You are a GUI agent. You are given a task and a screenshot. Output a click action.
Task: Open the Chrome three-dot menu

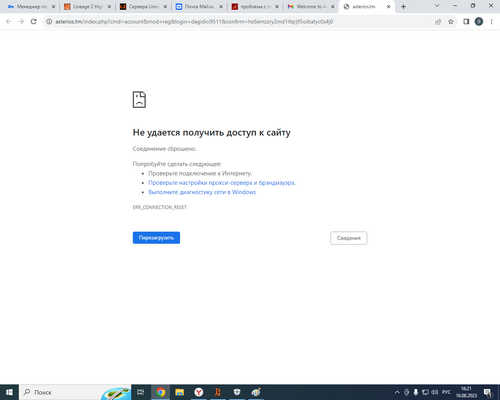(x=491, y=22)
